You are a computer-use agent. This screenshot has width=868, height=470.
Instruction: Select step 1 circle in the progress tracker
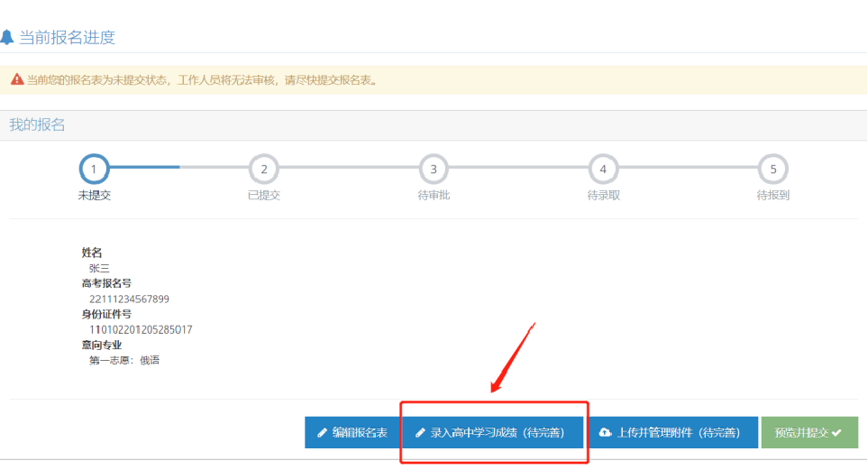(x=95, y=169)
